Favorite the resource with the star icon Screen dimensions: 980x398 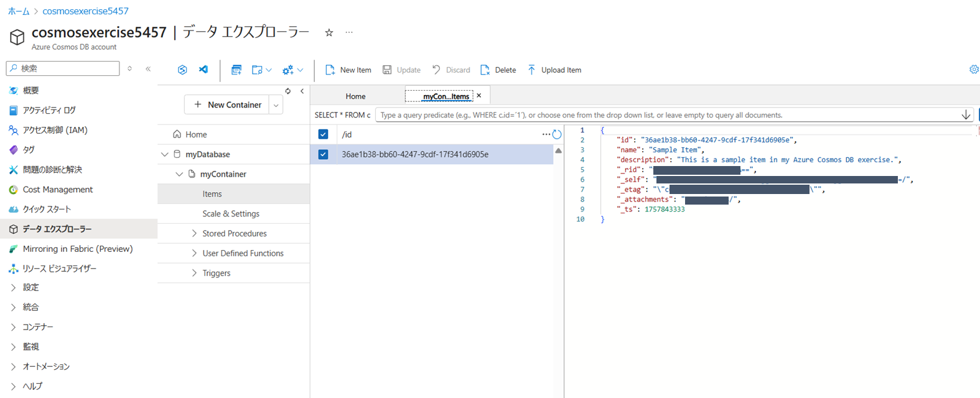[x=329, y=32]
